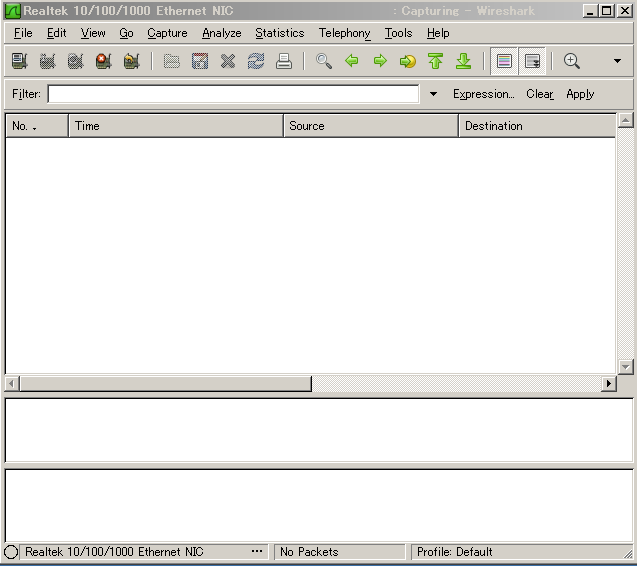Click Profile: Default in status bar
Image resolution: width=637 pixels, height=566 pixels.
tap(455, 552)
